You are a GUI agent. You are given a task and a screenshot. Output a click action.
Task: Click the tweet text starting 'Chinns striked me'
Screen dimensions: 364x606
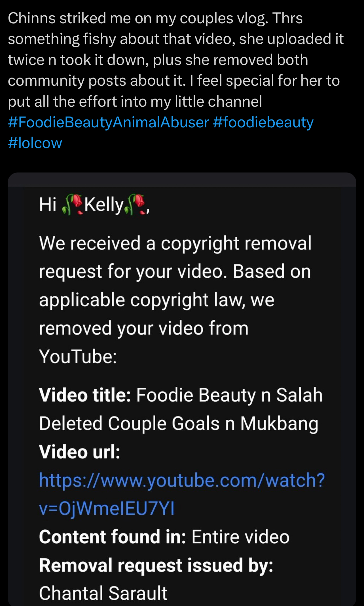pyautogui.click(x=176, y=60)
